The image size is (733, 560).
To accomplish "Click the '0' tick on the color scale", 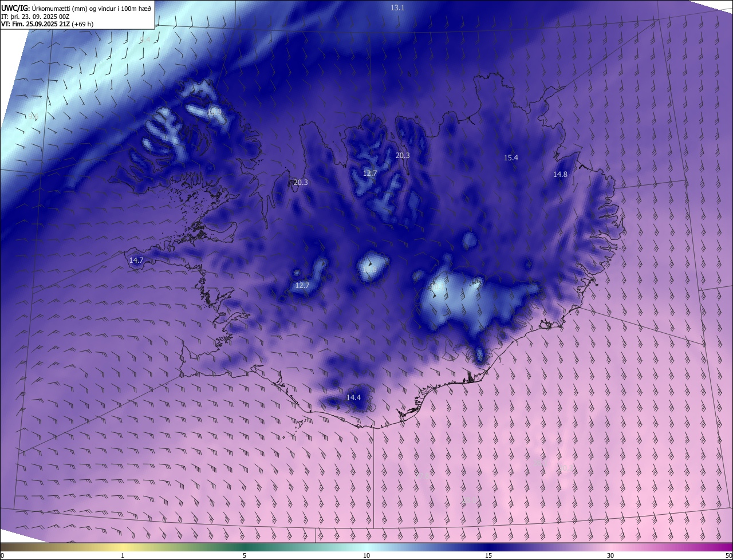I will [2, 555].
